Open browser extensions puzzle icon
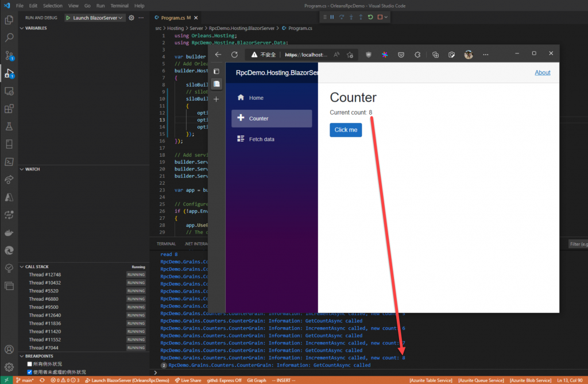 click(x=417, y=55)
